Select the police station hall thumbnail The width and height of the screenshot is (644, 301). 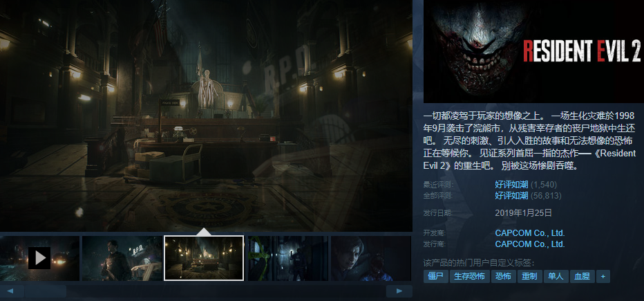204,258
